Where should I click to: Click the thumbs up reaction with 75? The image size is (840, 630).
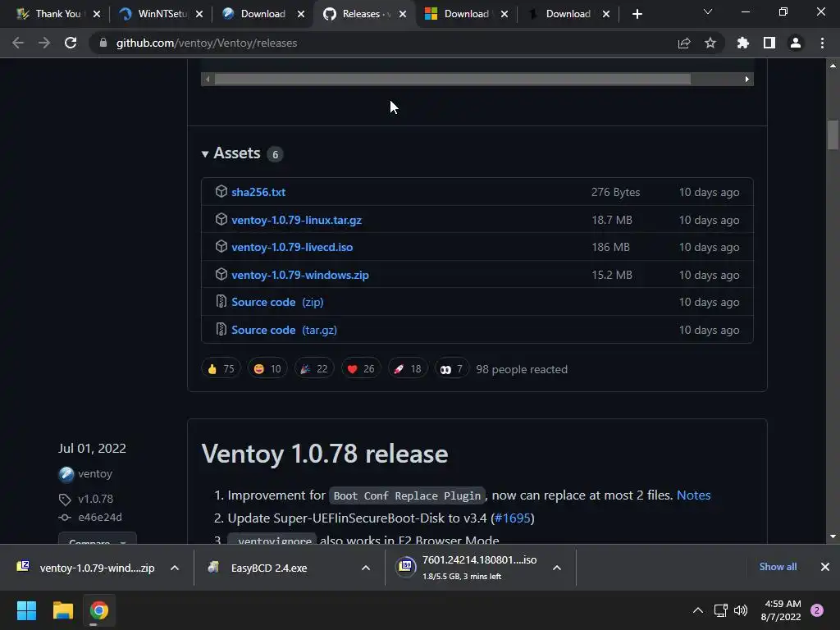click(221, 368)
